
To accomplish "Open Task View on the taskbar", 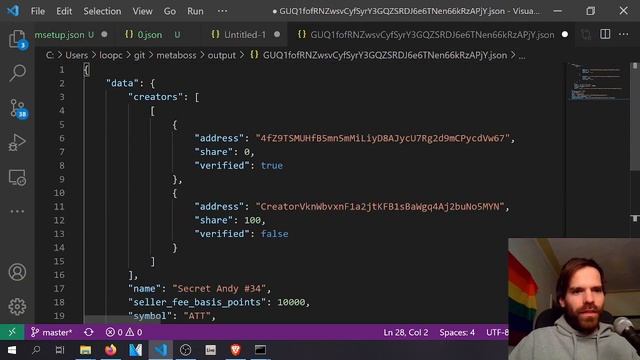I will (x=60, y=350).
